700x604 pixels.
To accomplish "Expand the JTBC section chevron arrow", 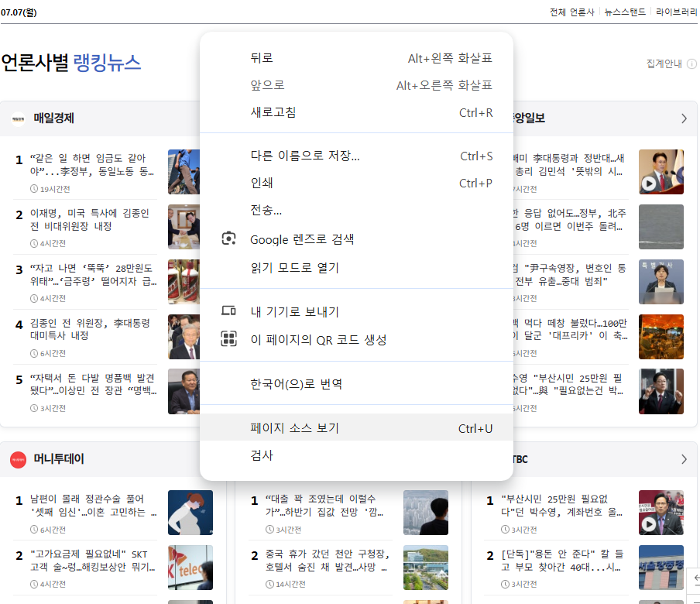I will click(684, 459).
